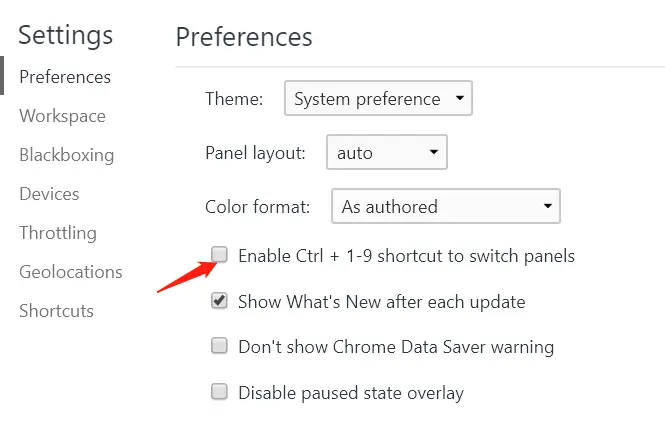Click the large Settings heading

coord(66,35)
